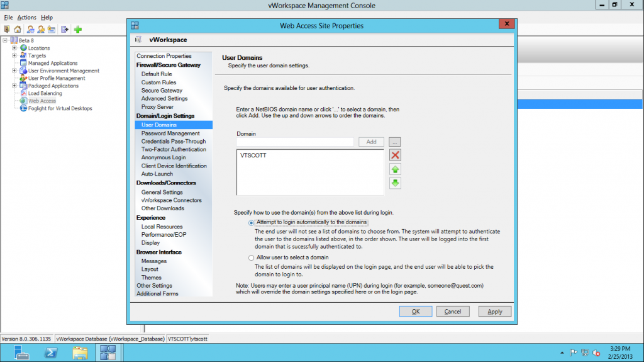Open Additional Farms page
The image size is (644, 362).
click(x=157, y=294)
